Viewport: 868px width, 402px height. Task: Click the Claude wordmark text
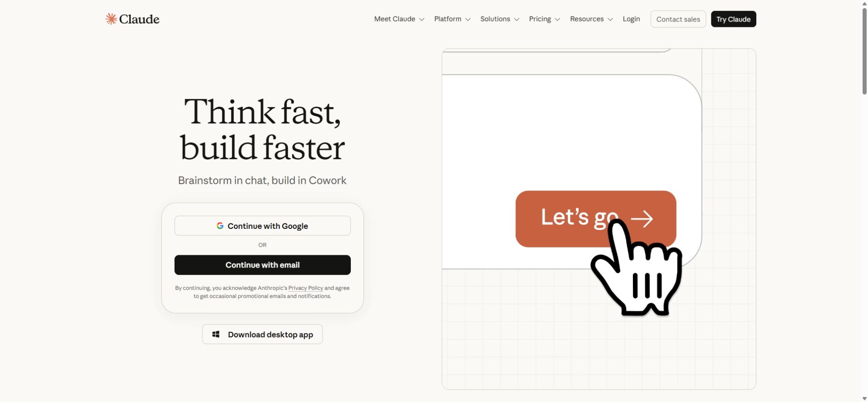coord(139,19)
